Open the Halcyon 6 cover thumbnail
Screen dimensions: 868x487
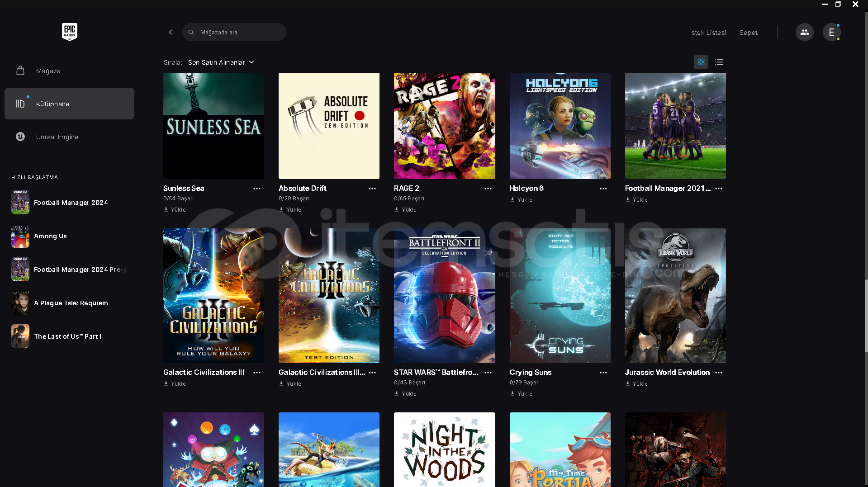(560, 126)
